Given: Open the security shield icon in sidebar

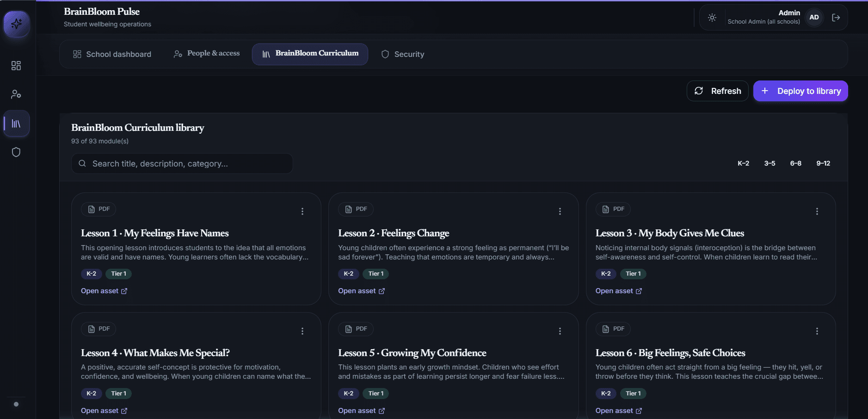Looking at the screenshot, I should tap(16, 152).
